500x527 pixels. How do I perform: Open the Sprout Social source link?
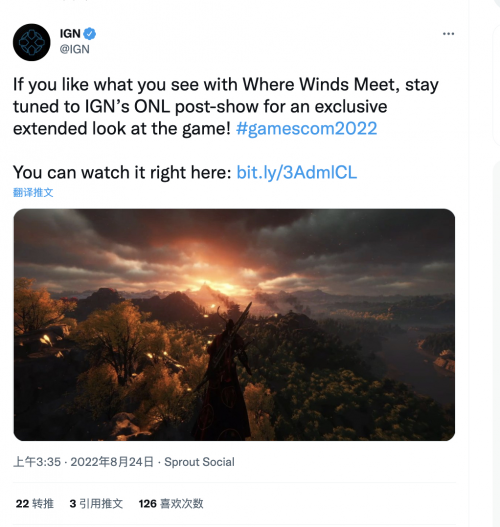tap(199, 462)
